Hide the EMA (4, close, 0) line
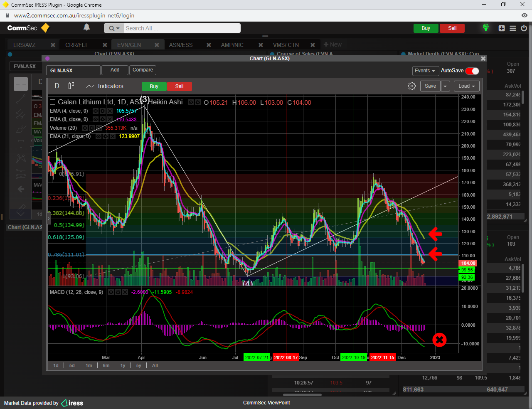Screen dimensions: 532x409 [x=96, y=111]
